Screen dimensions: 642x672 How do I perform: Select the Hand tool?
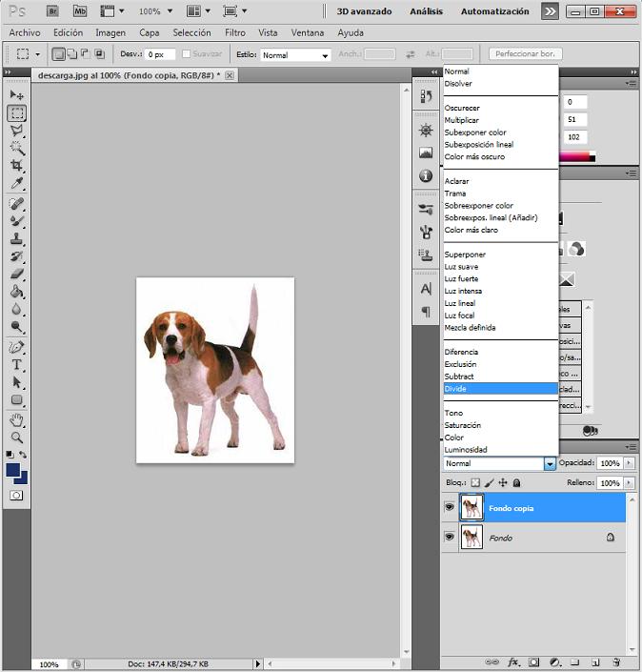point(17,420)
